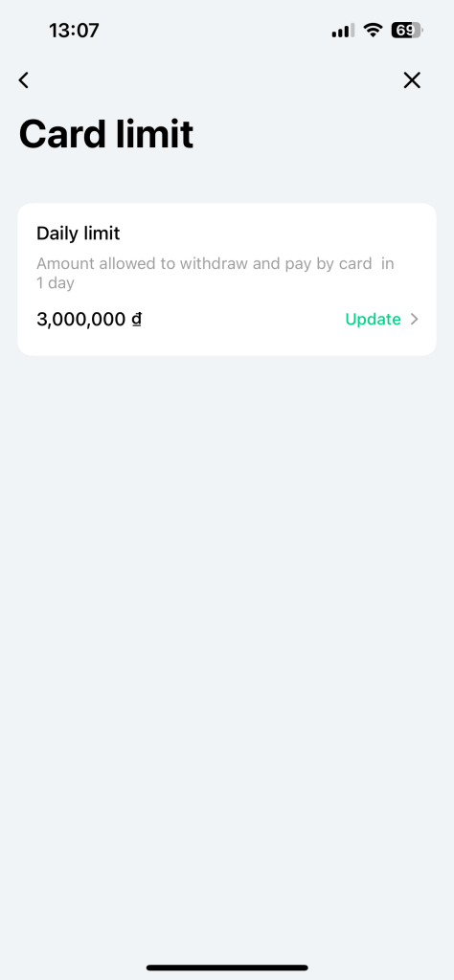Open the chevron beside Update
Screen dimensions: 454x980
414,320
